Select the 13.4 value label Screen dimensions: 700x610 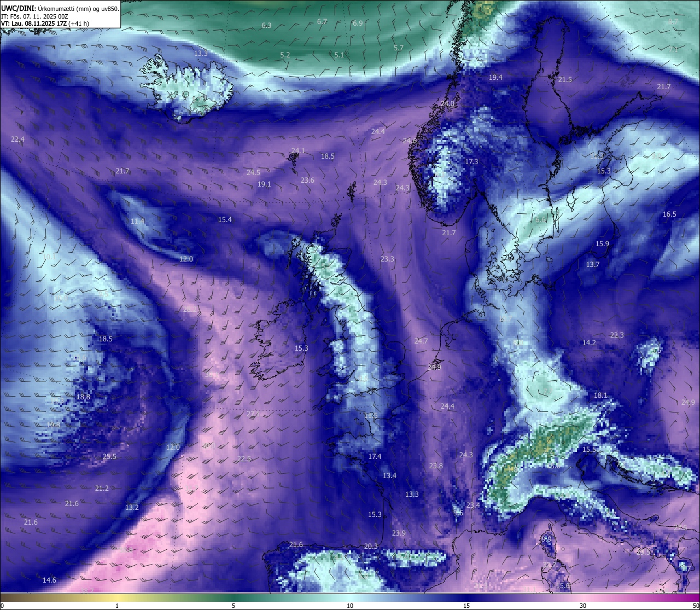[389, 477]
